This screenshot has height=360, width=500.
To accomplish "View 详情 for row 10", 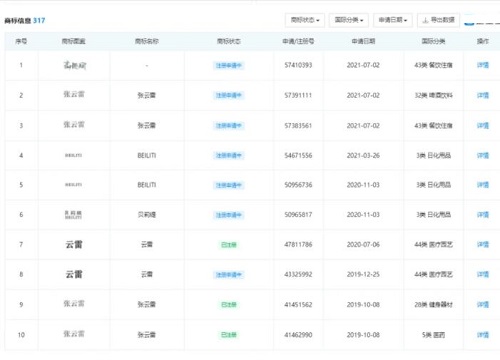I will coord(483,335).
